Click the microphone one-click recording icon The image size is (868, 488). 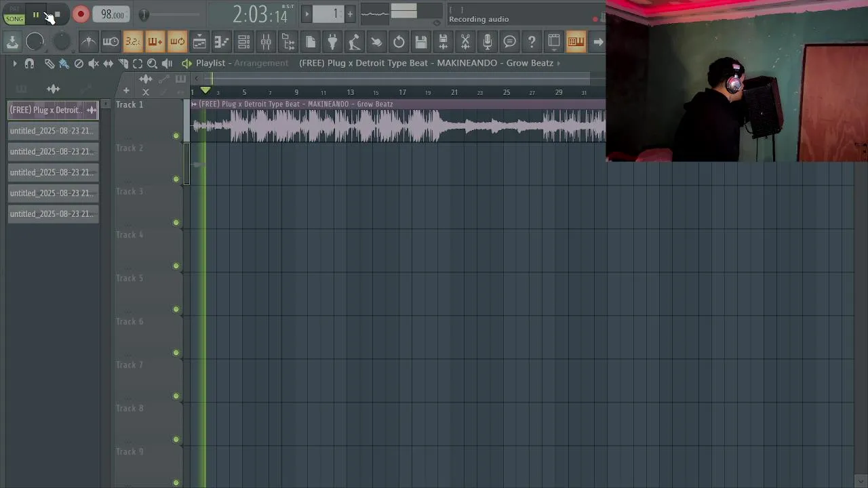click(x=487, y=42)
